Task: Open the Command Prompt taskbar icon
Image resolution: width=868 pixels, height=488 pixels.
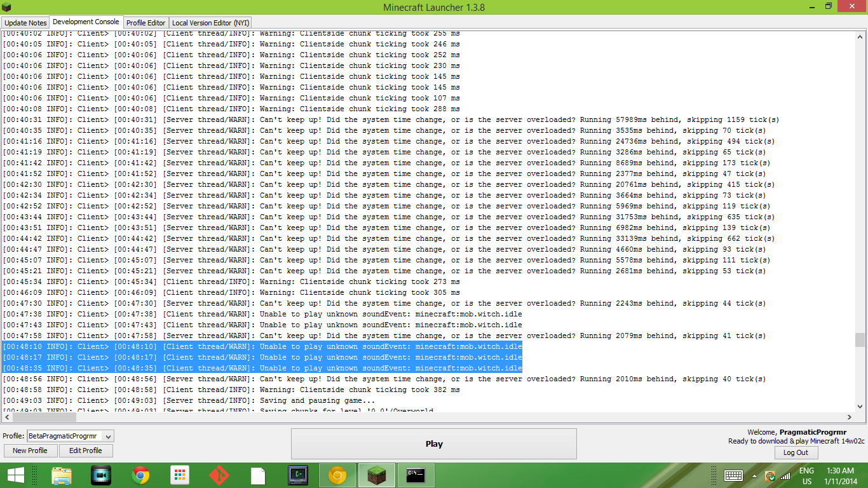Action: [x=416, y=475]
